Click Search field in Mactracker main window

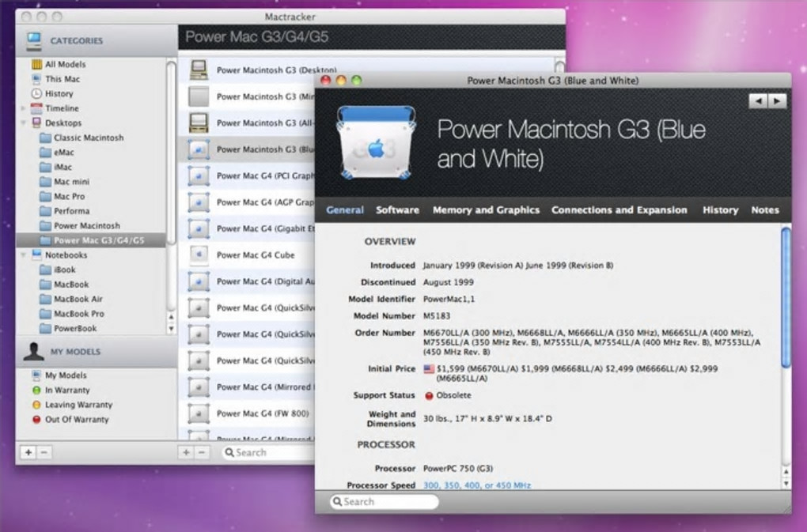tap(267, 452)
